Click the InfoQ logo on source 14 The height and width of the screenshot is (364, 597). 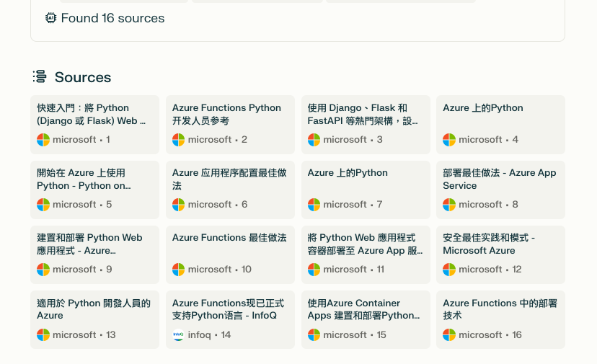tap(178, 335)
